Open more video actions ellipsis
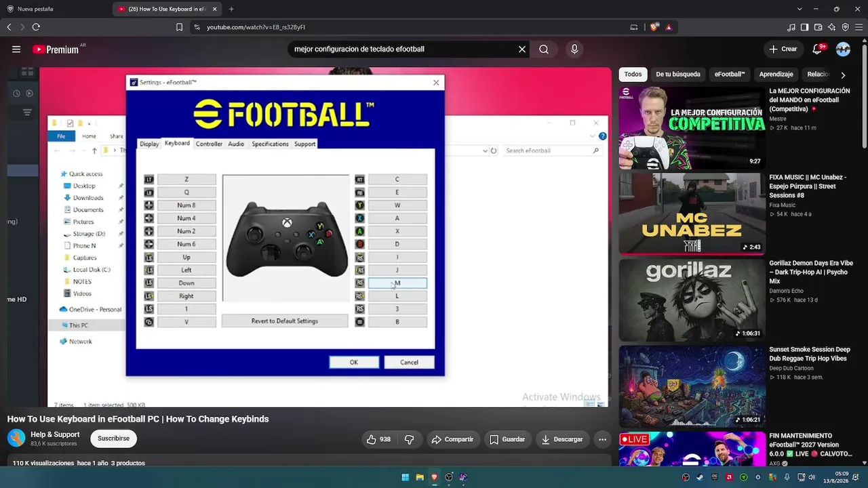868x488 pixels. click(x=602, y=439)
